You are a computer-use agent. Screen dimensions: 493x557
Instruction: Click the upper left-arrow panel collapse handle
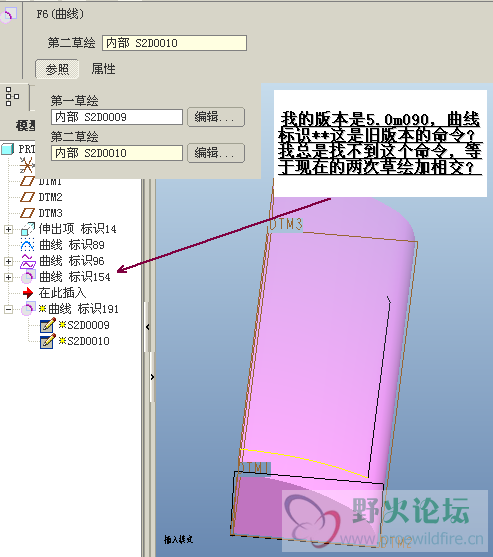(x=148, y=327)
